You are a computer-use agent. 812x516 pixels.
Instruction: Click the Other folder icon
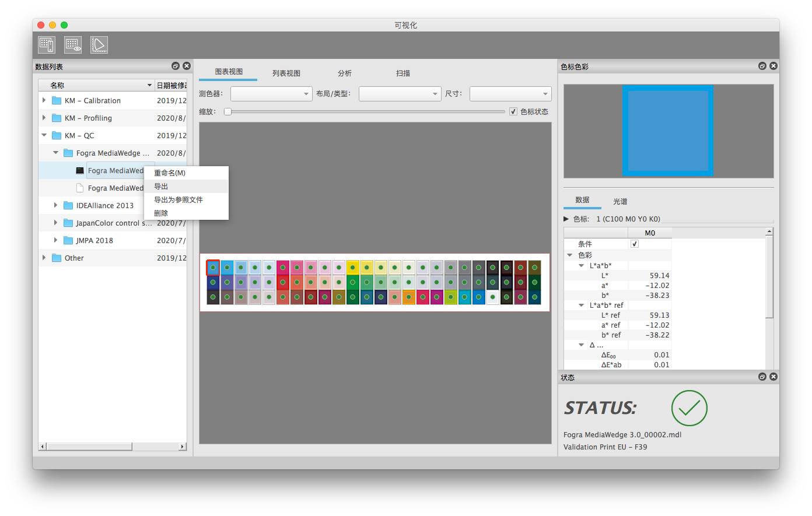(x=57, y=258)
